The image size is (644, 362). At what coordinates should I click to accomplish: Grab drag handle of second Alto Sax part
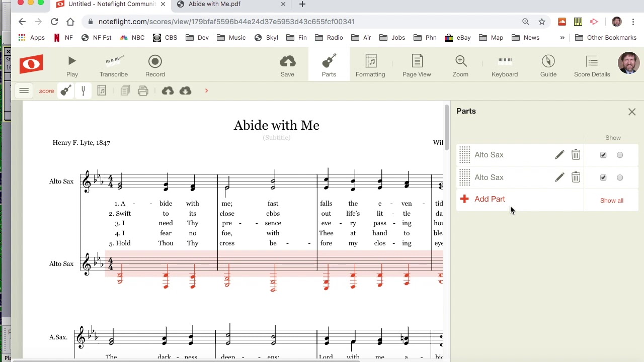(x=464, y=177)
